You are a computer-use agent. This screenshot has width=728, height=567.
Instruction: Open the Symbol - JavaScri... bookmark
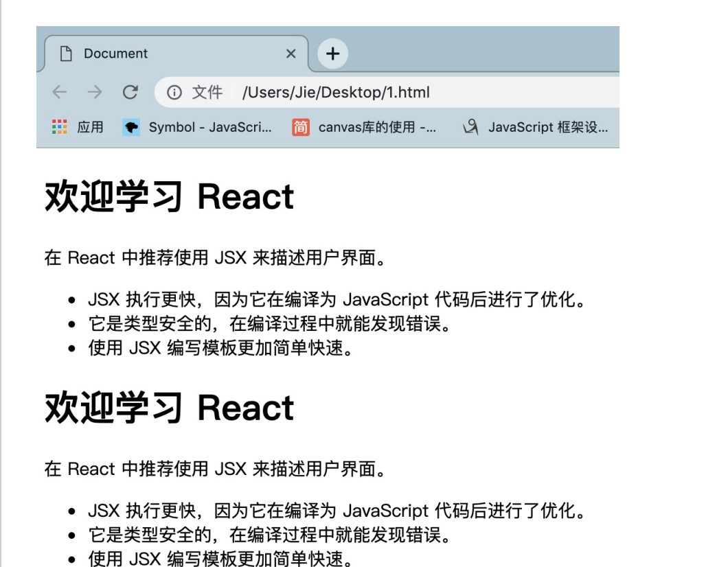point(197,127)
